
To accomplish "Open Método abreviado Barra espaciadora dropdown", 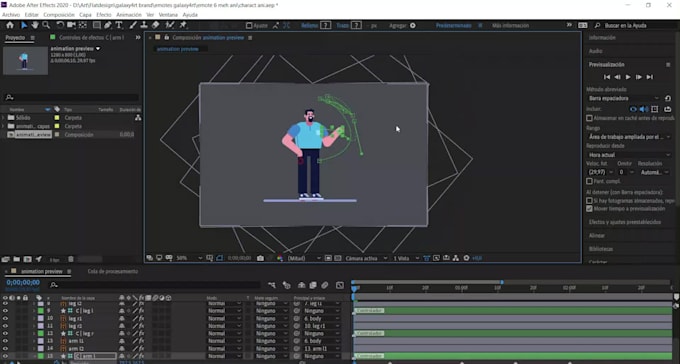I will coord(623,98).
